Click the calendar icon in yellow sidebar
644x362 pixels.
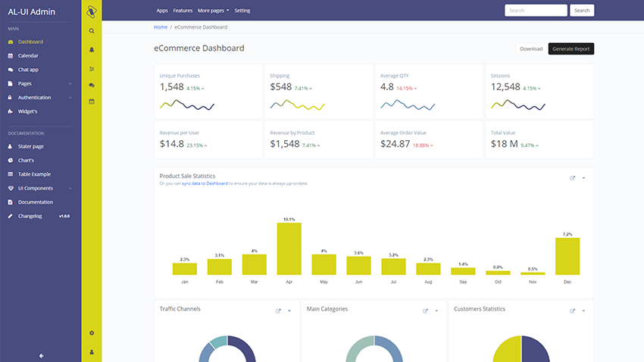coord(92,101)
